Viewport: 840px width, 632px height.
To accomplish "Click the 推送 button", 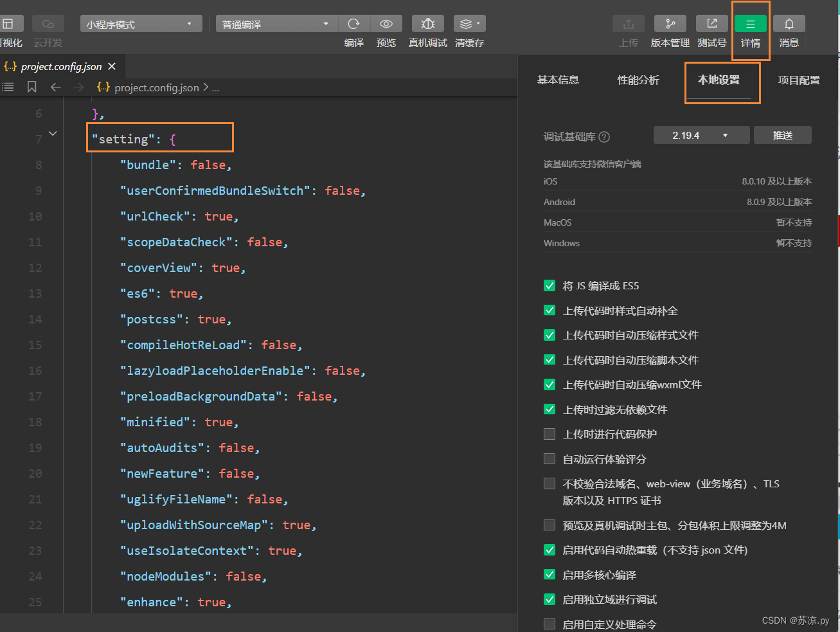I will (x=782, y=136).
